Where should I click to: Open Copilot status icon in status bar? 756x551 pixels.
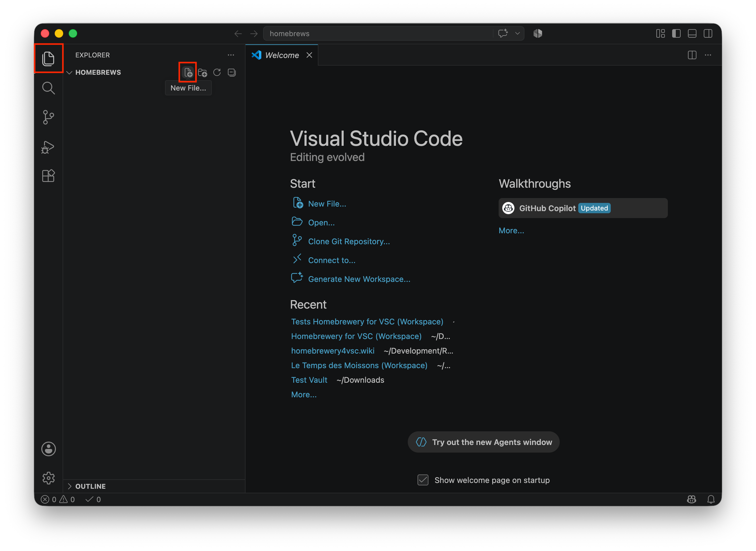click(691, 499)
